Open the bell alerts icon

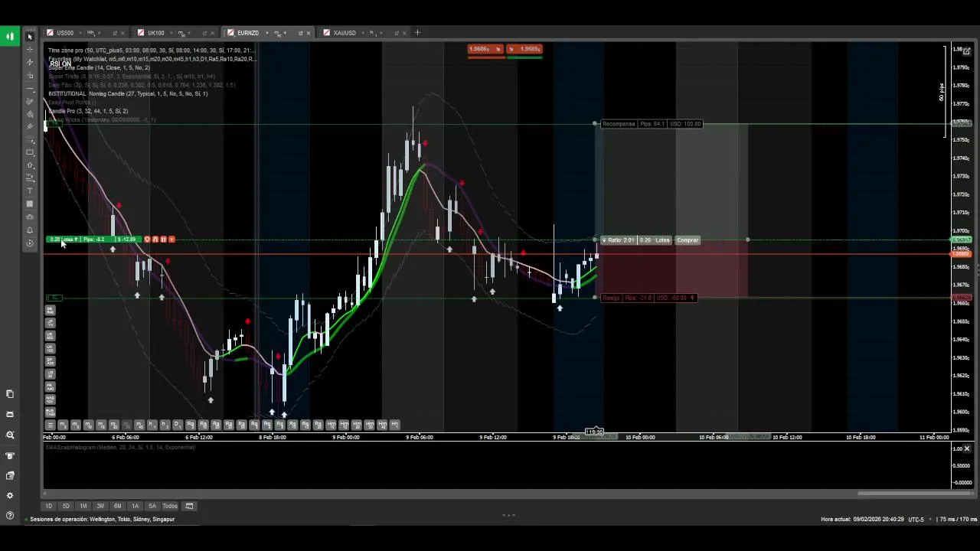tap(30, 230)
